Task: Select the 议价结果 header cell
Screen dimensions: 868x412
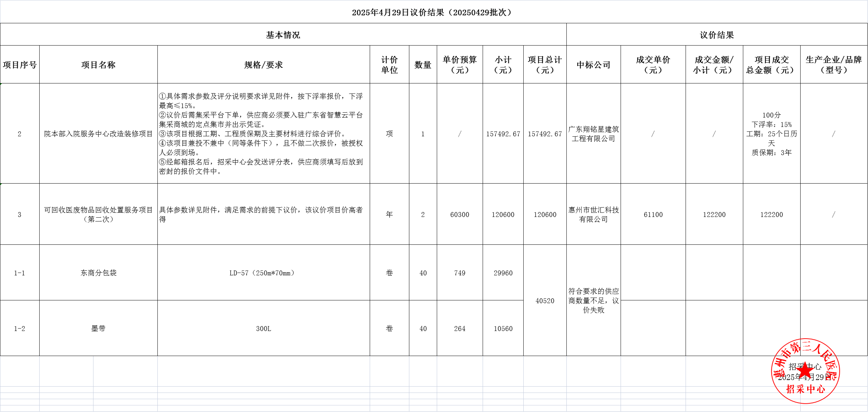Action: coord(716,35)
